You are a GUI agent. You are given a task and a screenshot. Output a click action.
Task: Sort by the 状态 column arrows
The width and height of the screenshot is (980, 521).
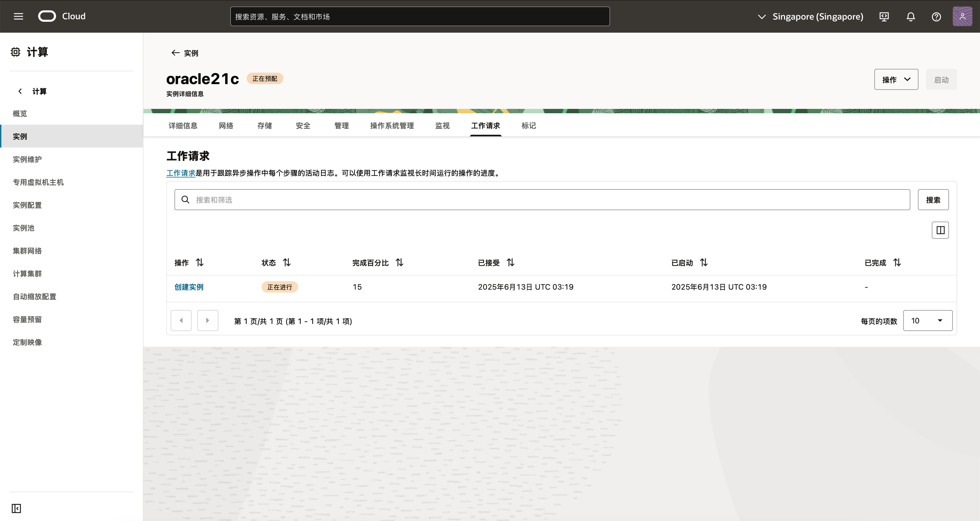(x=287, y=262)
